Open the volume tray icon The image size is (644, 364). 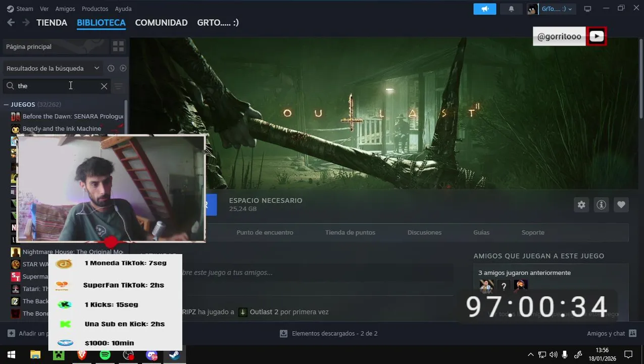tap(553, 355)
